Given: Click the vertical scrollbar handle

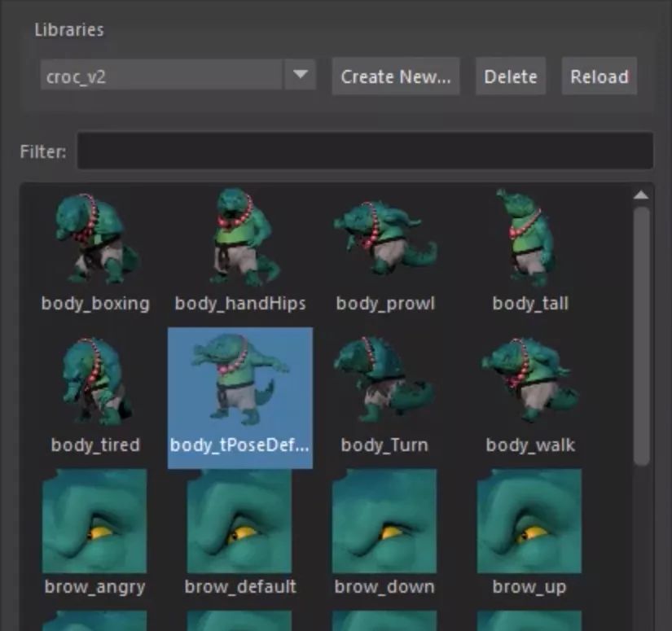Looking at the screenshot, I should [x=641, y=334].
